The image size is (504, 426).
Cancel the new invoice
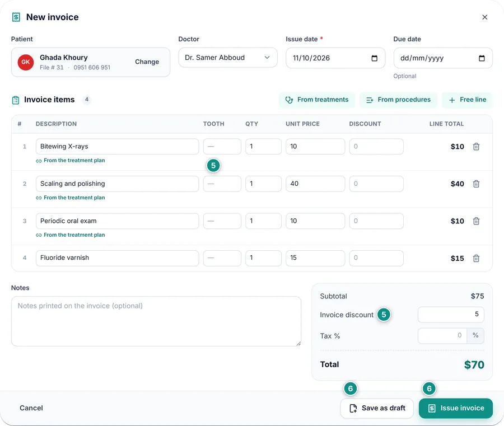click(31, 408)
